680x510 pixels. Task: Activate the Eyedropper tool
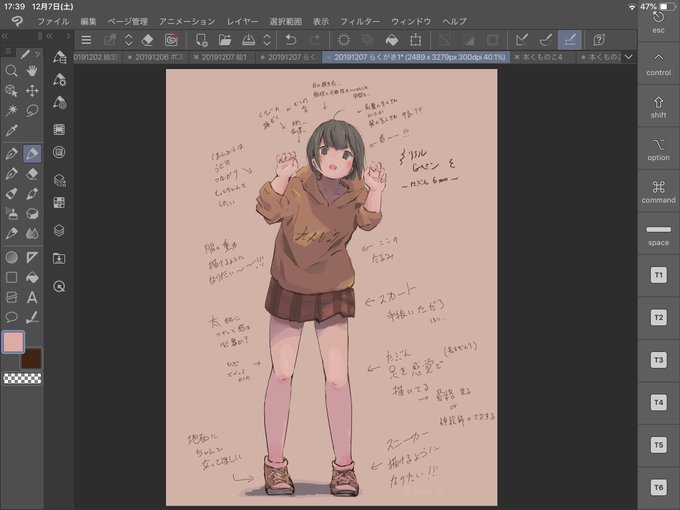[x=11, y=130]
